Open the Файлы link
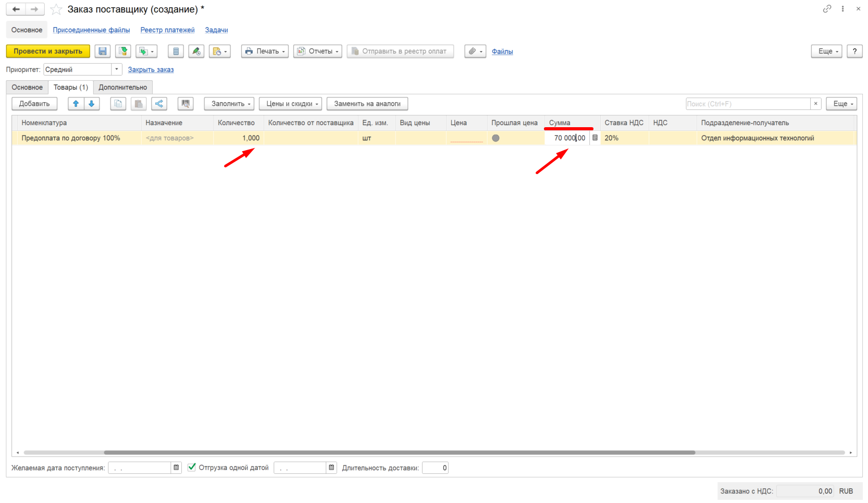The width and height of the screenshot is (868, 503). click(x=502, y=51)
